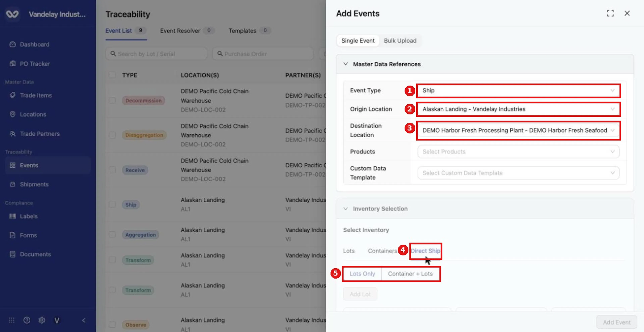Open the Select Products dropdown
Viewport: 644px width, 332px height.
(x=518, y=152)
